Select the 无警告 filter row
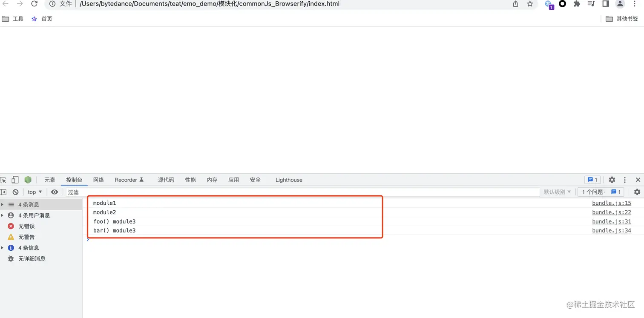Viewport: 644px width, 318px height. (41, 237)
